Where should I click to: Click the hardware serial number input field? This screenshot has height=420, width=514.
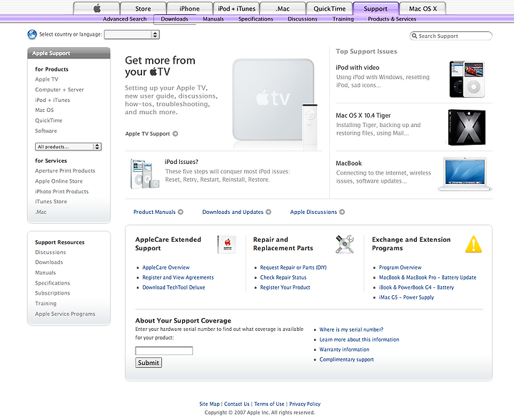pos(164,351)
